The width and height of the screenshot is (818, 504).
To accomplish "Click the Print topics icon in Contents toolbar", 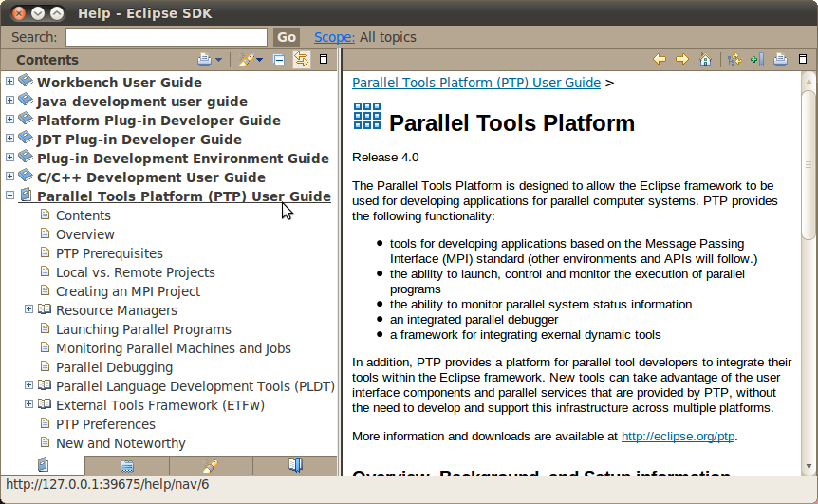I will coord(205,60).
